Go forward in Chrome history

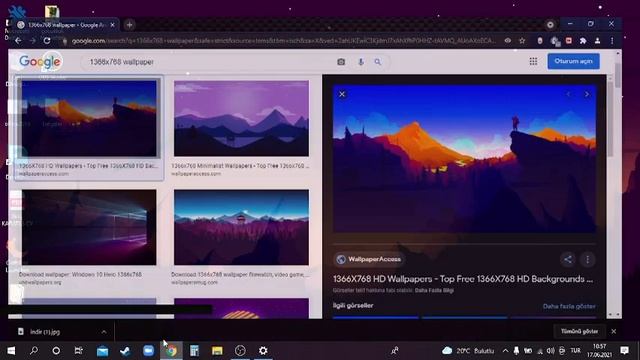point(32,40)
